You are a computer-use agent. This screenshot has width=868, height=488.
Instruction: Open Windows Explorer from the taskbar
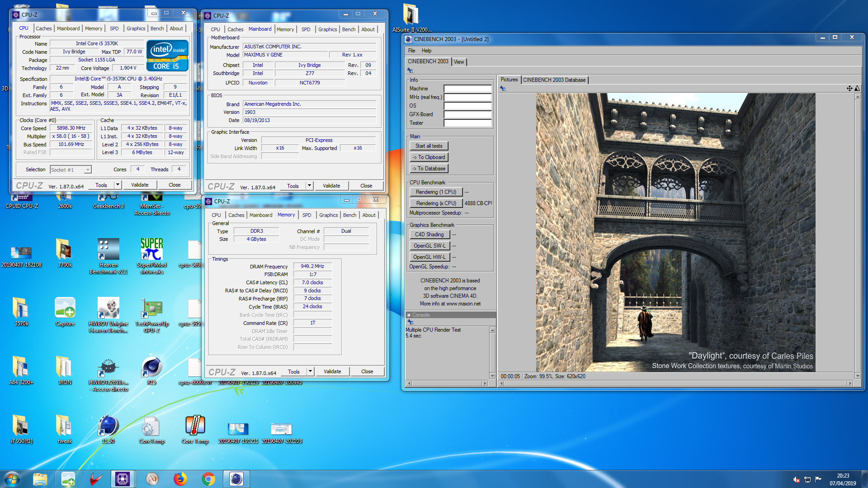(40, 479)
